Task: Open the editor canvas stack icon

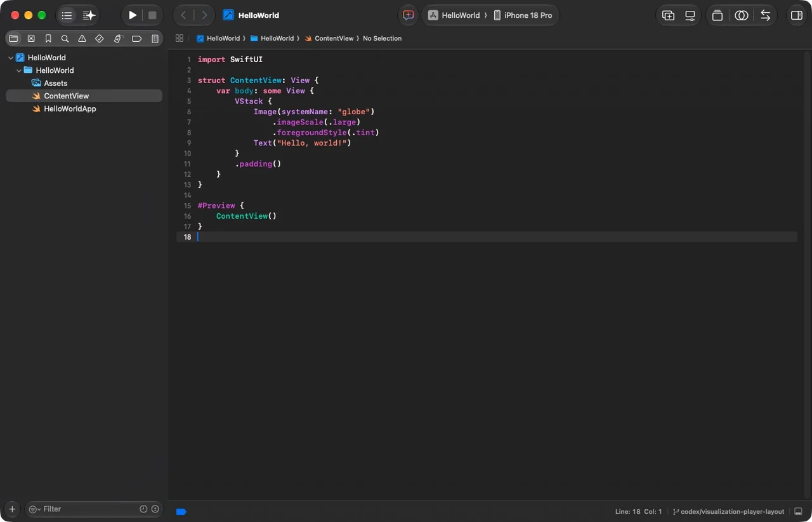Action: click(x=717, y=15)
